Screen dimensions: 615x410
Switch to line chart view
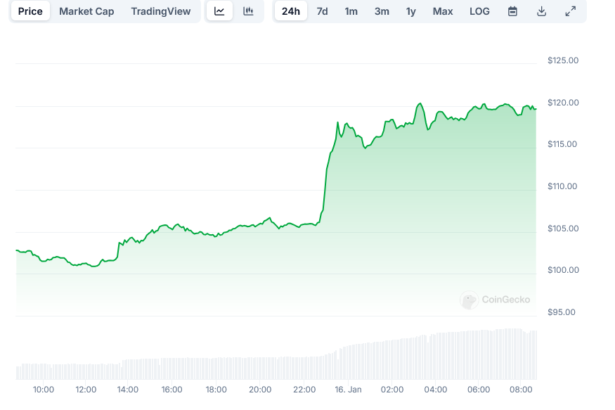pos(219,11)
